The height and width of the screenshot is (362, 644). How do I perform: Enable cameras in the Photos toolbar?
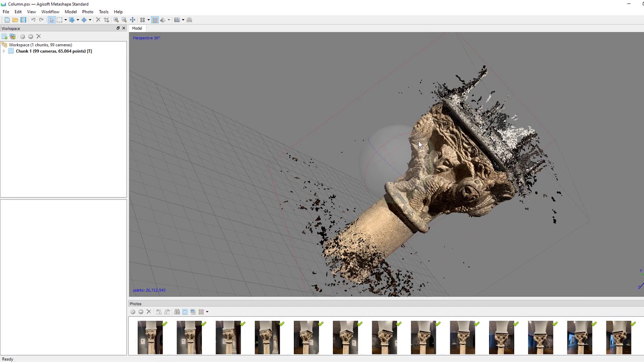[x=133, y=312]
